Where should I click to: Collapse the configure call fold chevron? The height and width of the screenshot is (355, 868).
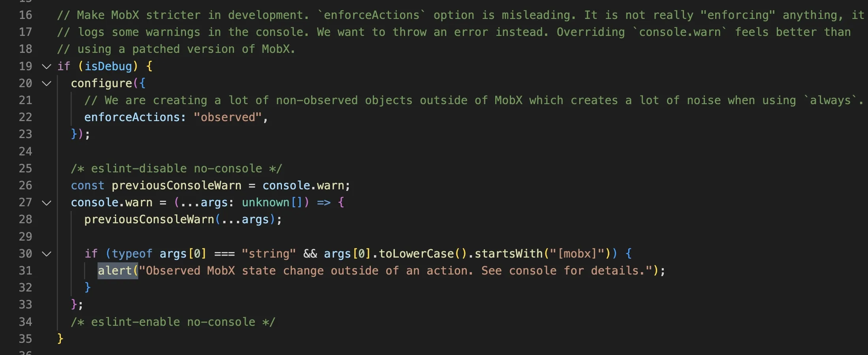47,83
